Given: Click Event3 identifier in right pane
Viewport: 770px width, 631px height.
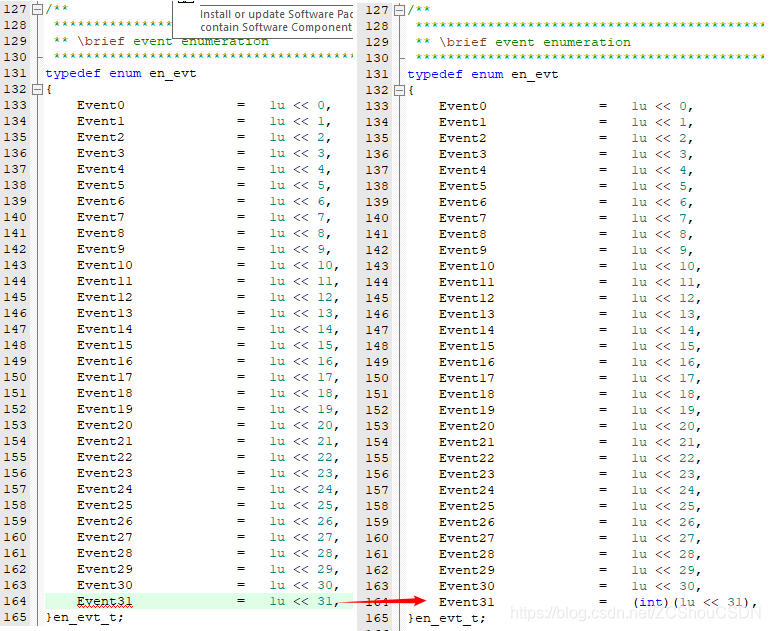Looking at the screenshot, I should pos(463,154).
